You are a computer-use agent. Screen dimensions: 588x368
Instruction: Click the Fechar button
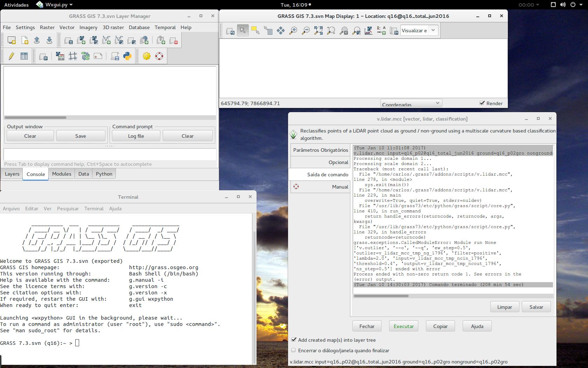click(x=367, y=326)
